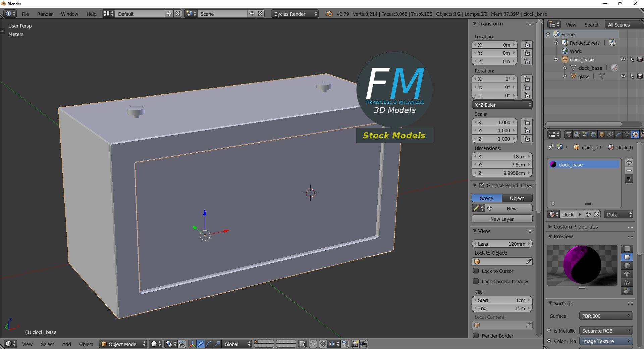Open the Global transform orientation dropdown
This screenshot has height=349, width=644.
(237, 344)
